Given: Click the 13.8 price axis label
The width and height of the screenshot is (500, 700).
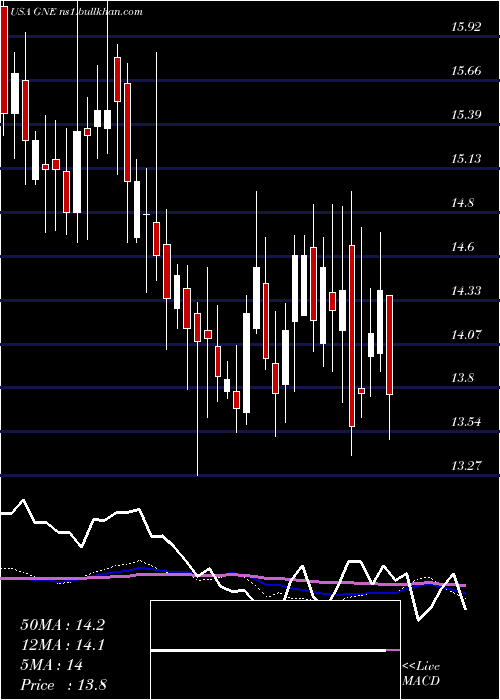Looking at the screenshot, I should click(463, 378).
